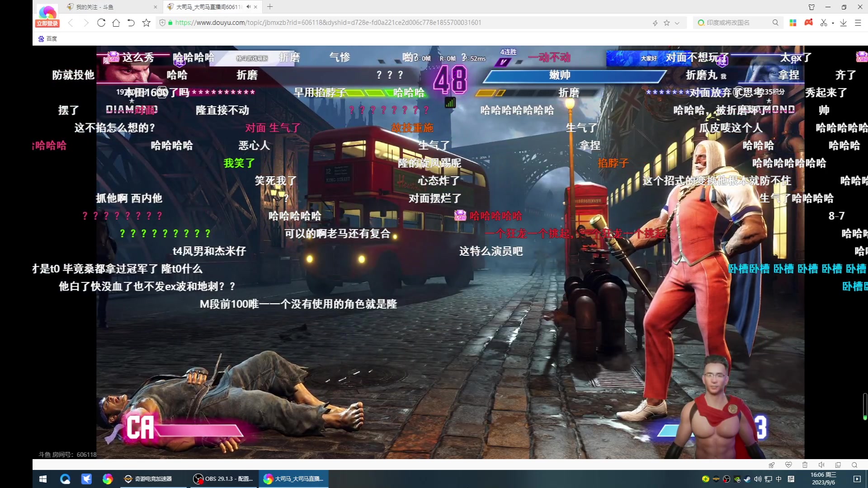Reload the page with the refresh icon
The width and height of the screenshot is (868, 488).
101,23
